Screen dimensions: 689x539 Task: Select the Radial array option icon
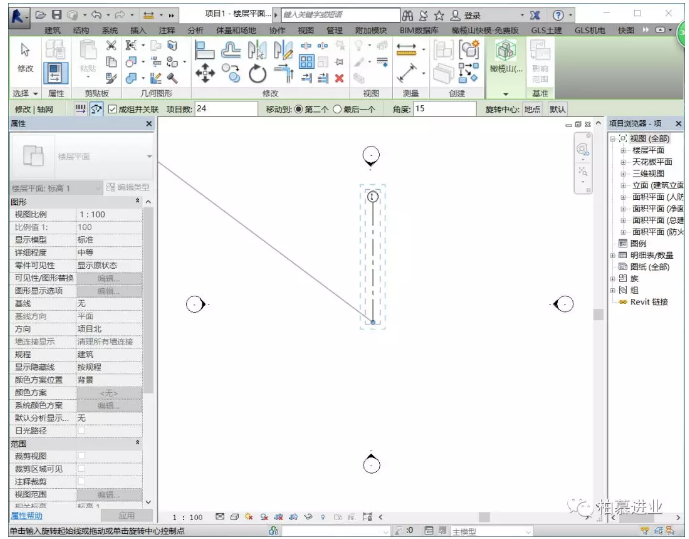(x=96, y=109)
